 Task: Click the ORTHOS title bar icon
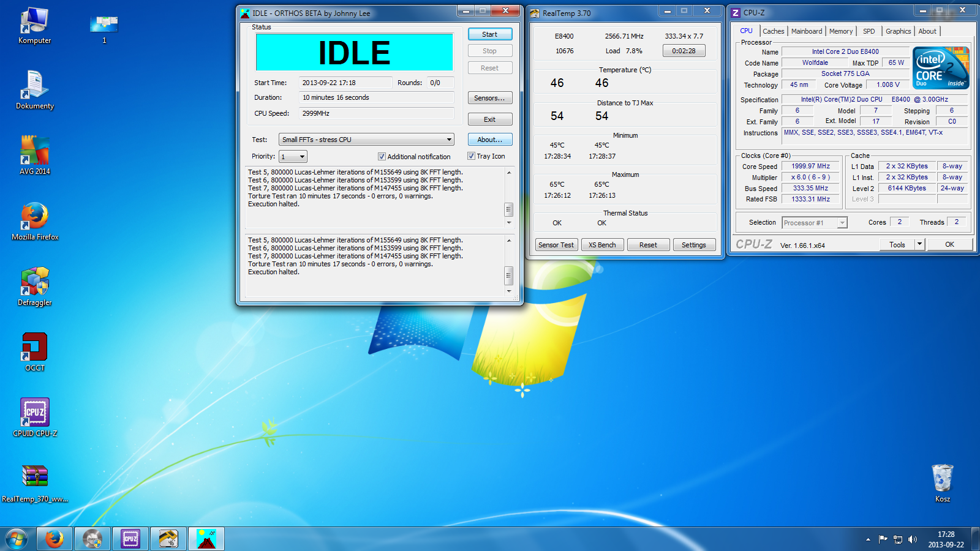pyautogui.click(x=245, y=13)
